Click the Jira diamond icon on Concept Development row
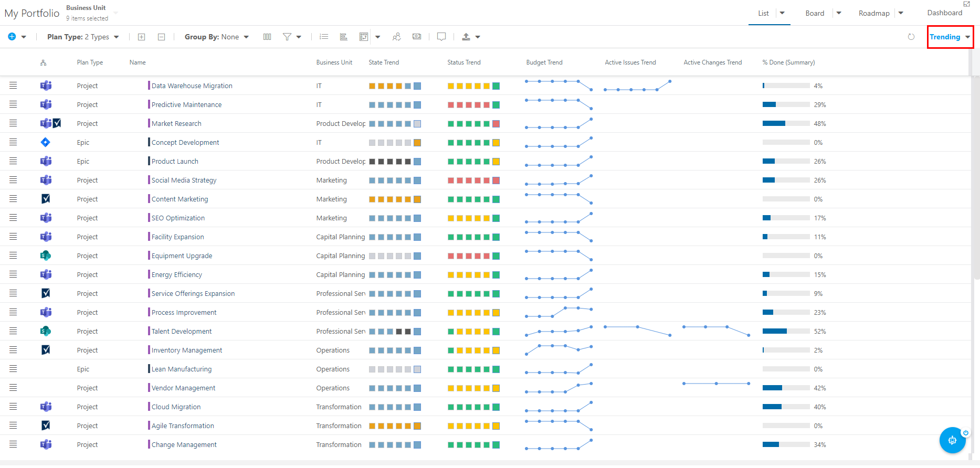The height and width of the screenshot is (468, 980). point(46,142)
